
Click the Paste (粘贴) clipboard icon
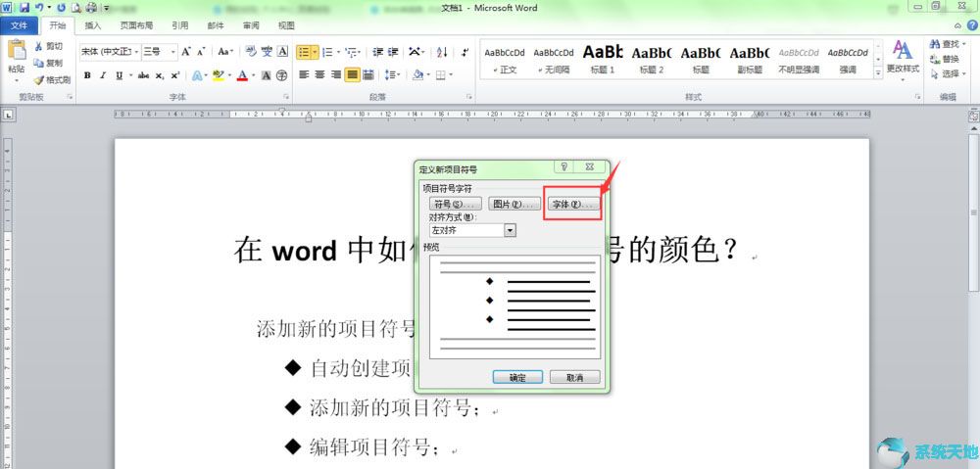pos(17,50)
